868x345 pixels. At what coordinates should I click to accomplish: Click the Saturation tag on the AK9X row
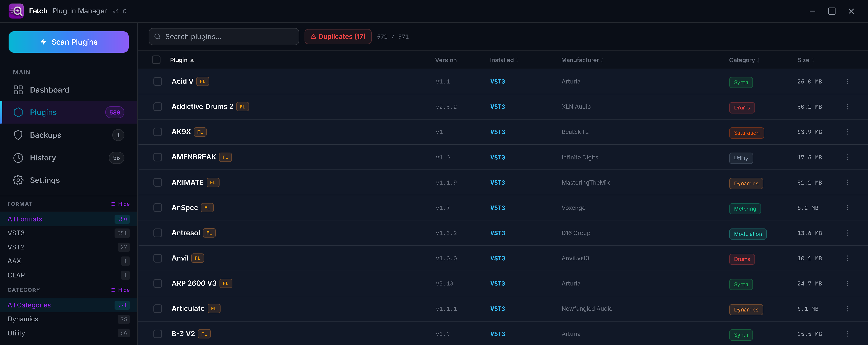coord(747,133)
